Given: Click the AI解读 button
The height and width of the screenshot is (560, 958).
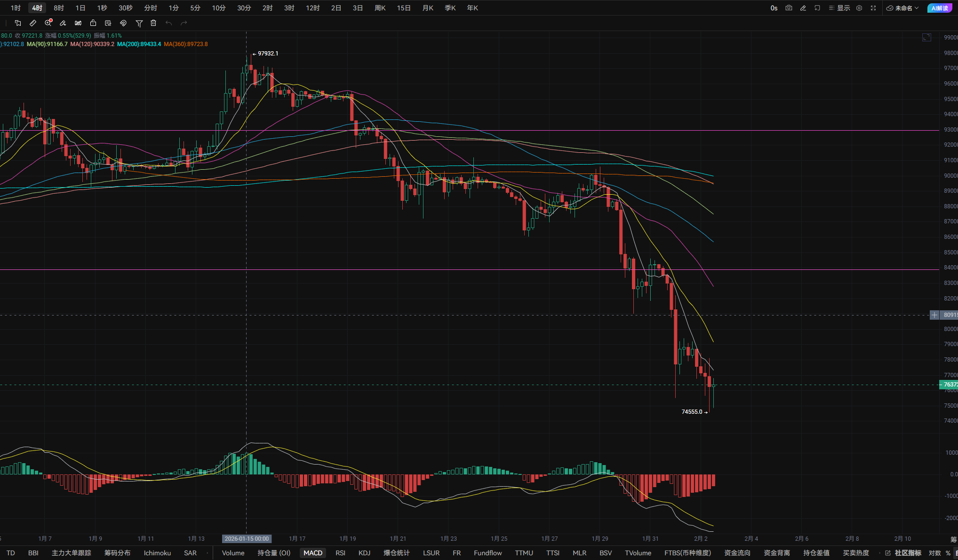Looking at the screenshot, I should [x=939, y=8].
